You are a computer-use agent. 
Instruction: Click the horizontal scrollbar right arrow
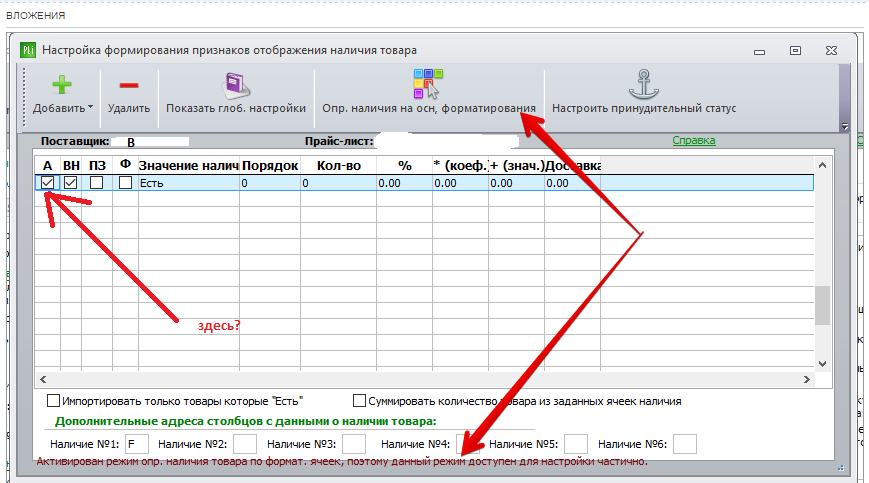[x=807, y=379]
